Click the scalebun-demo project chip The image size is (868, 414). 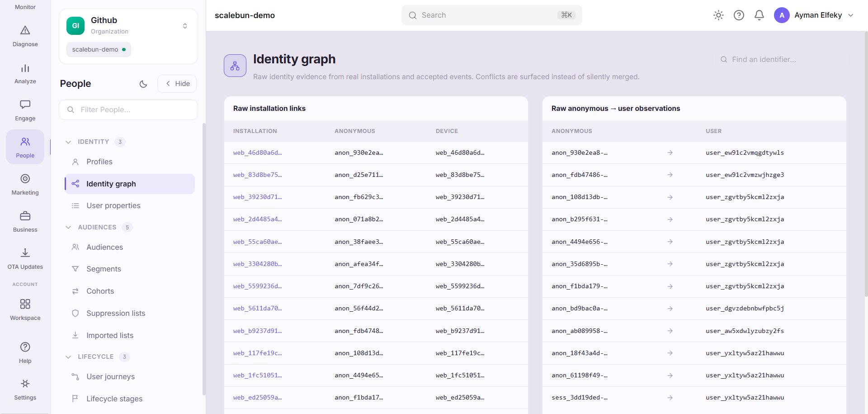99,50
